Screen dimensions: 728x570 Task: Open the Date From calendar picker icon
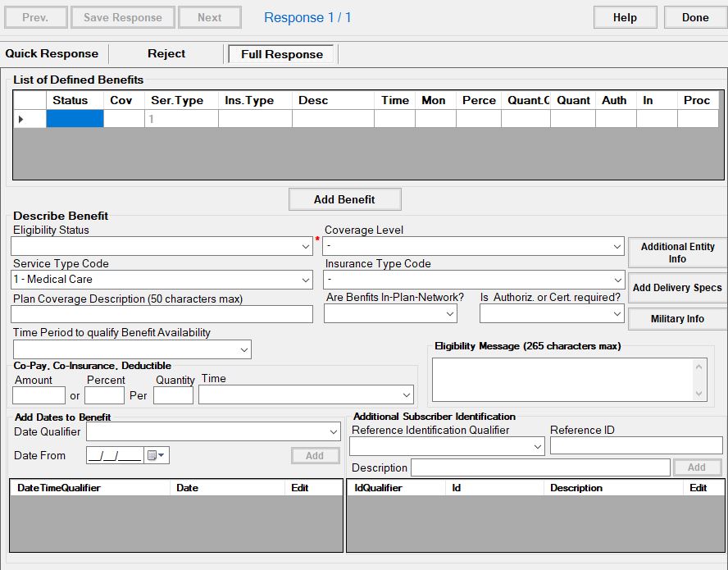[156, 456]
